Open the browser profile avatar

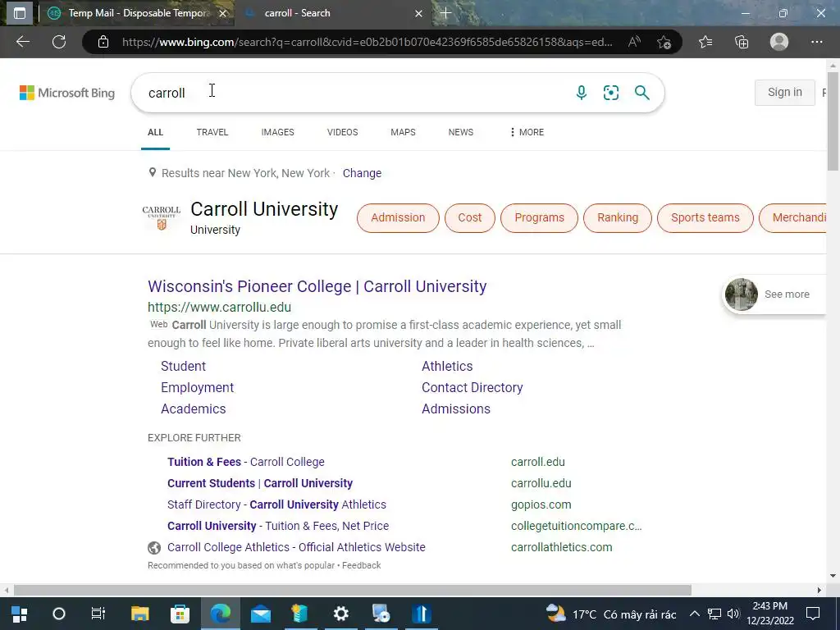tap(779, 42)
